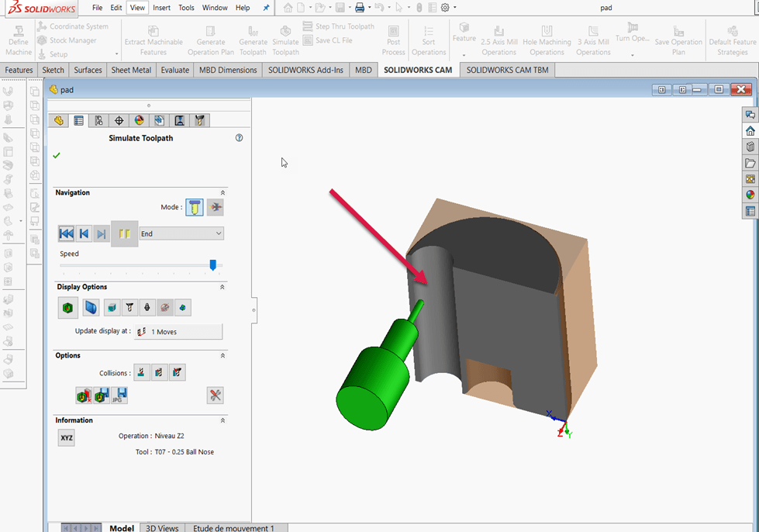Viewport: 759px width, 532px height.
Task: Toggle tool holder display icon
Action: pos(147,307)
